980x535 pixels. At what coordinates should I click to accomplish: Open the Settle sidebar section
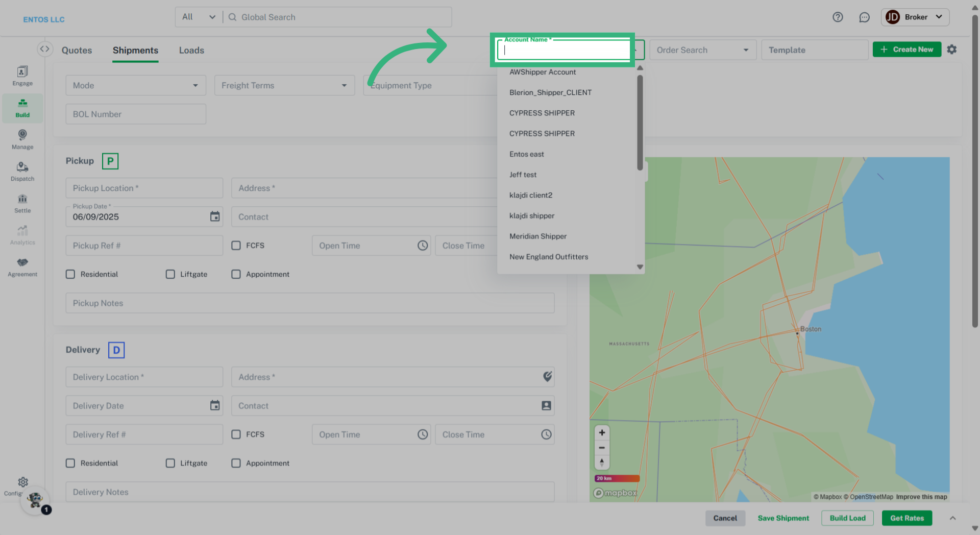[x=22, y=203]
